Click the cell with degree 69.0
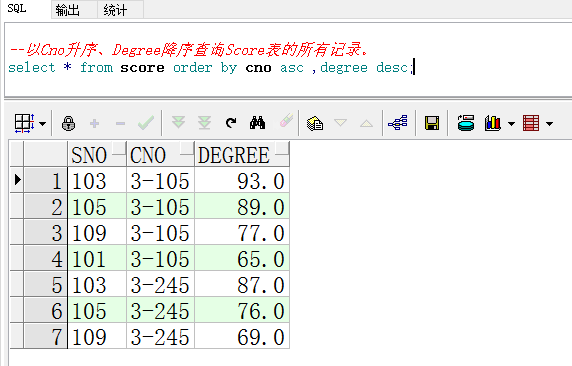Viewport: 572px width, 366px height. pos(242,336)
